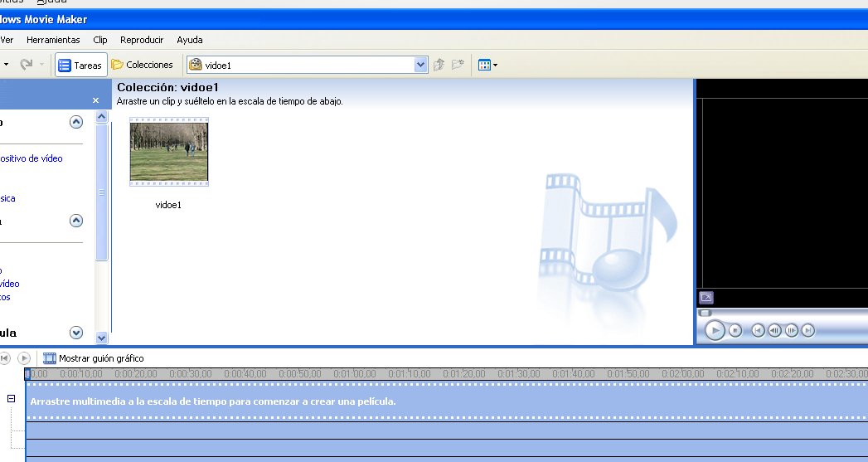Image resolution: width=868 pixels, height=462 pixels.
Task: Create a new collection folder using the toolbar icon
Action: (x=458, y=65)
